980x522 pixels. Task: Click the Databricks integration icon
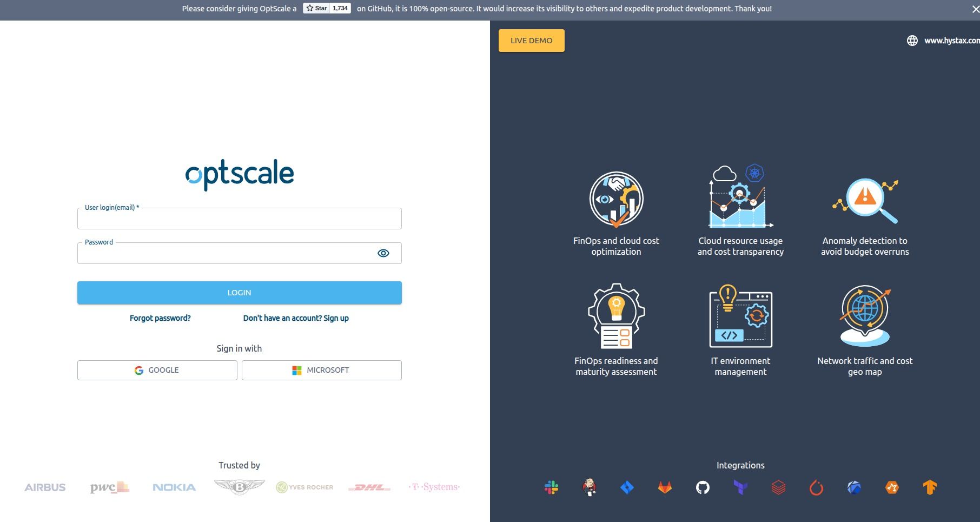[x=778, y=487]
